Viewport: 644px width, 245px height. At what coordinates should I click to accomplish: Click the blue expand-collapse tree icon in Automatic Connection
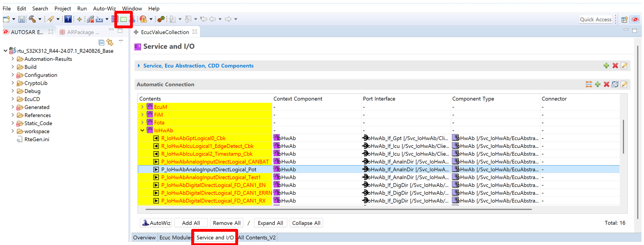point(615,84)
